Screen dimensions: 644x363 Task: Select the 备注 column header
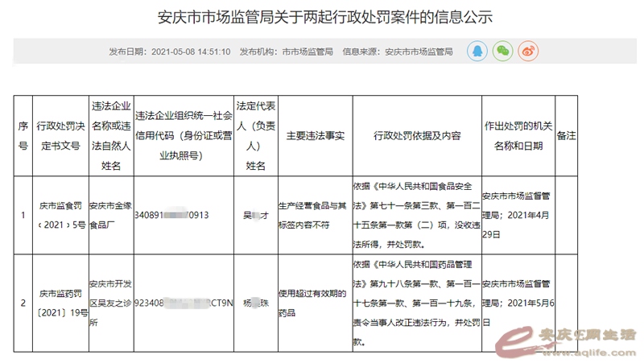click(x=567, y=136)
